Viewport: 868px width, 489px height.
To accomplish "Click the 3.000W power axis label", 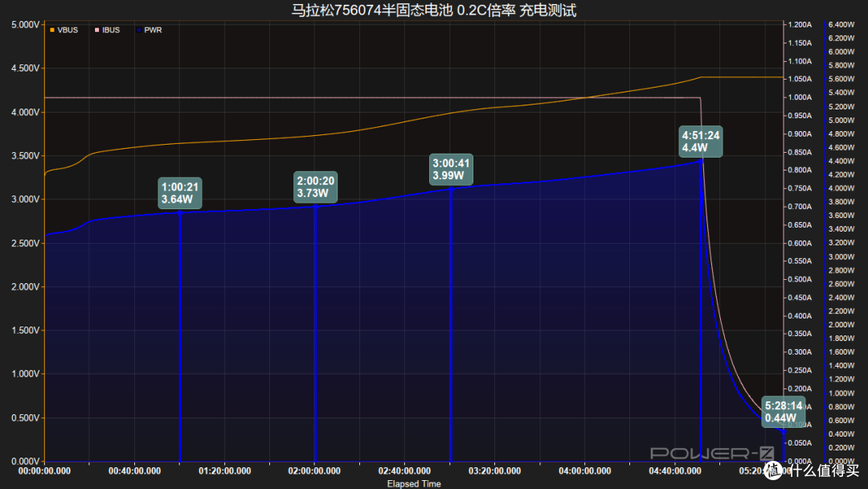I will [x=841, y=257].
